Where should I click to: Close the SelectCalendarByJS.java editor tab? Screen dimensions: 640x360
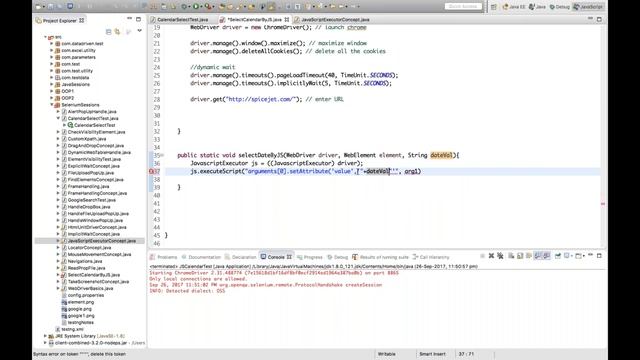click(x=287, y=20)
